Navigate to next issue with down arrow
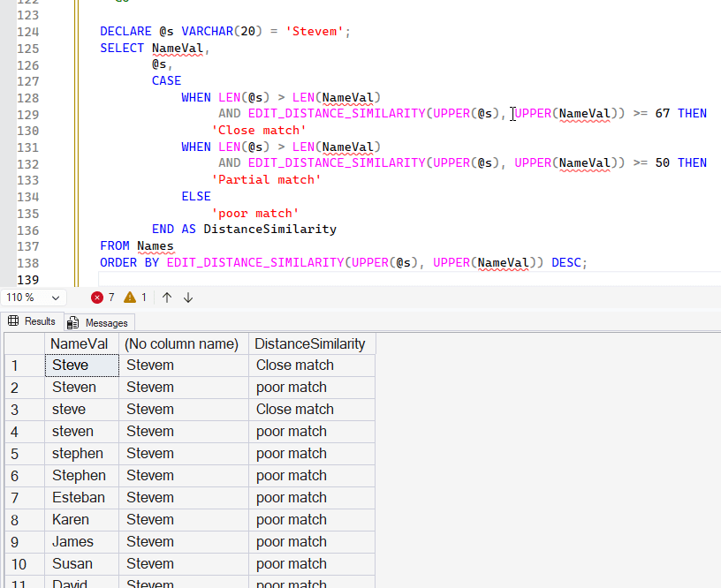 click(x=187, y=298)
